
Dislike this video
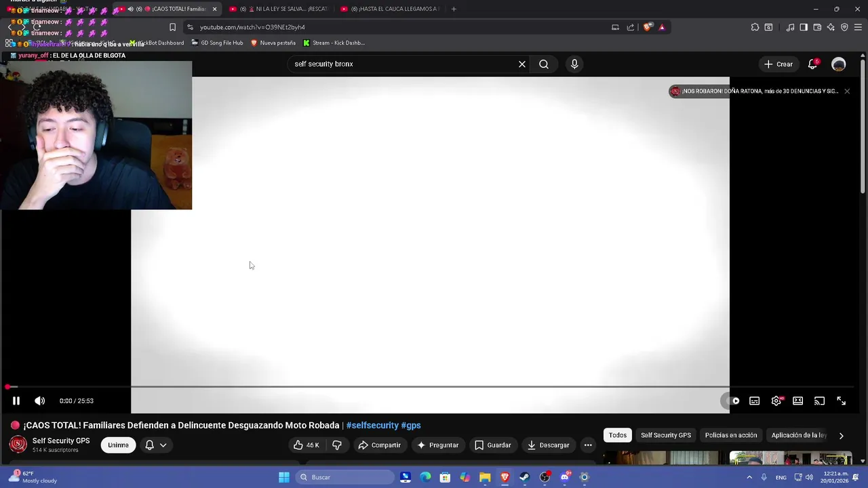pyautogui.click(x=337, y=445)
